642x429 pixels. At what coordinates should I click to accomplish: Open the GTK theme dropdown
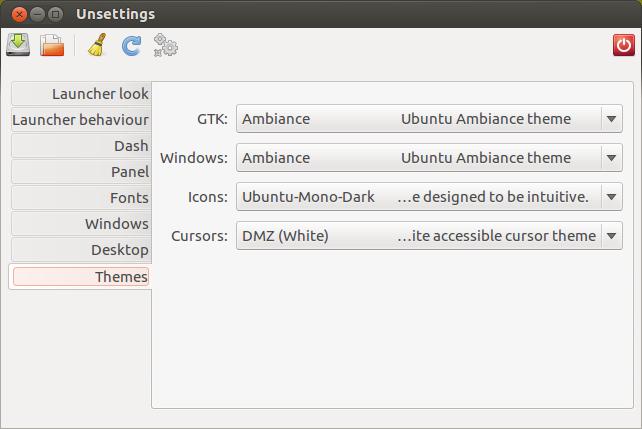pos(429,119)
